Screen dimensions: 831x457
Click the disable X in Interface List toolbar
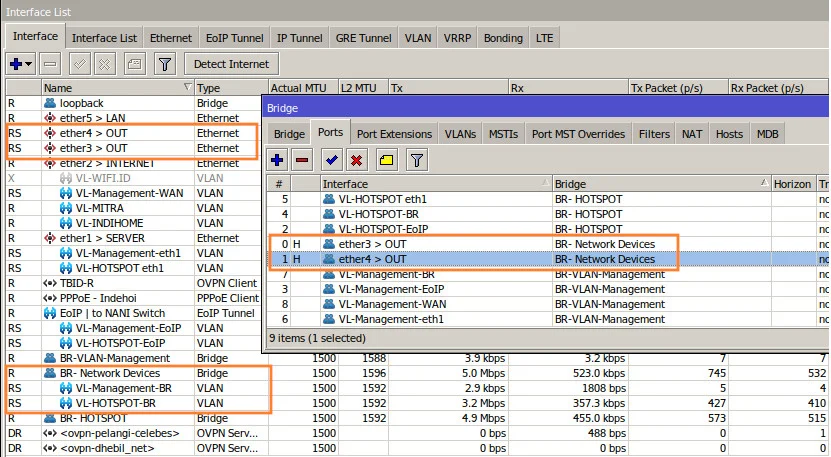click(x=105, y=64)
